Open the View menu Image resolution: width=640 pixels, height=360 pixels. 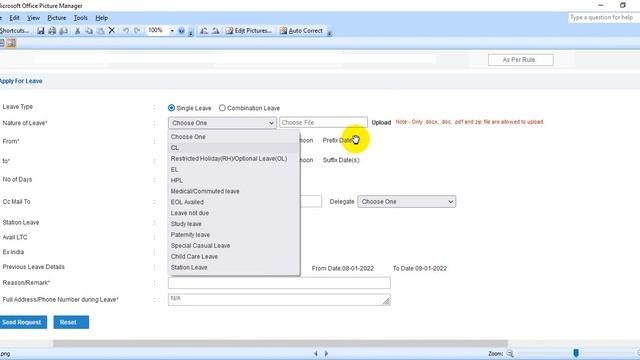[x=33, y=18]
